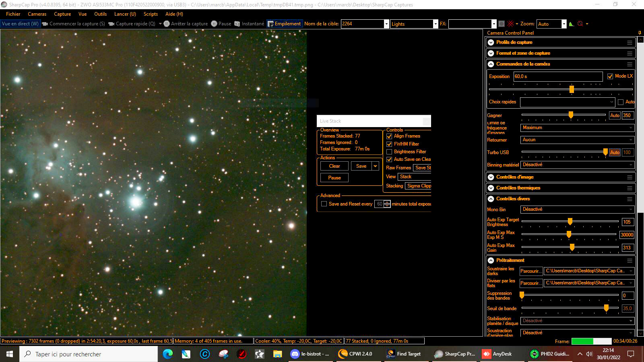Open the Profils de capture panel menu icon

coord(630,42)
